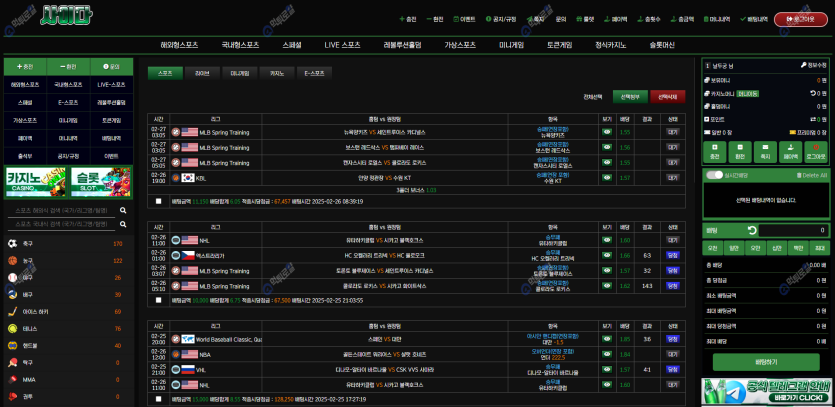Toggle the real-time betting switch
835x407 pixels.
[x=714, y=175]
